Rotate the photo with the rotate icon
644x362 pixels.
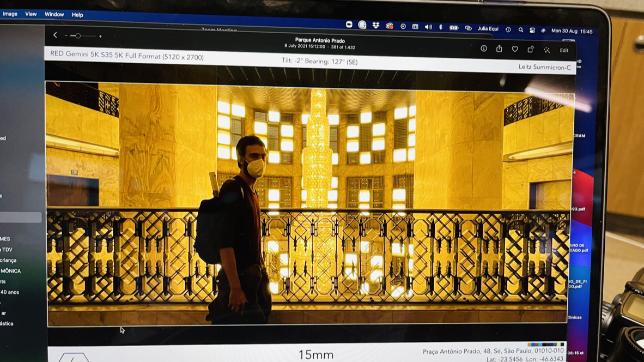531,49
